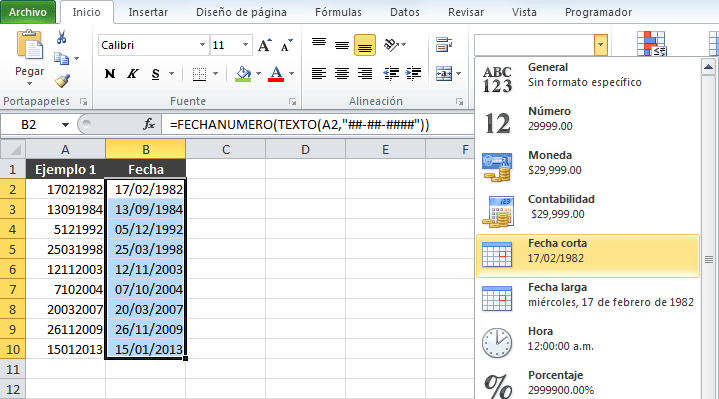Click scroll up arrow in format list

[x=708, y=67]
